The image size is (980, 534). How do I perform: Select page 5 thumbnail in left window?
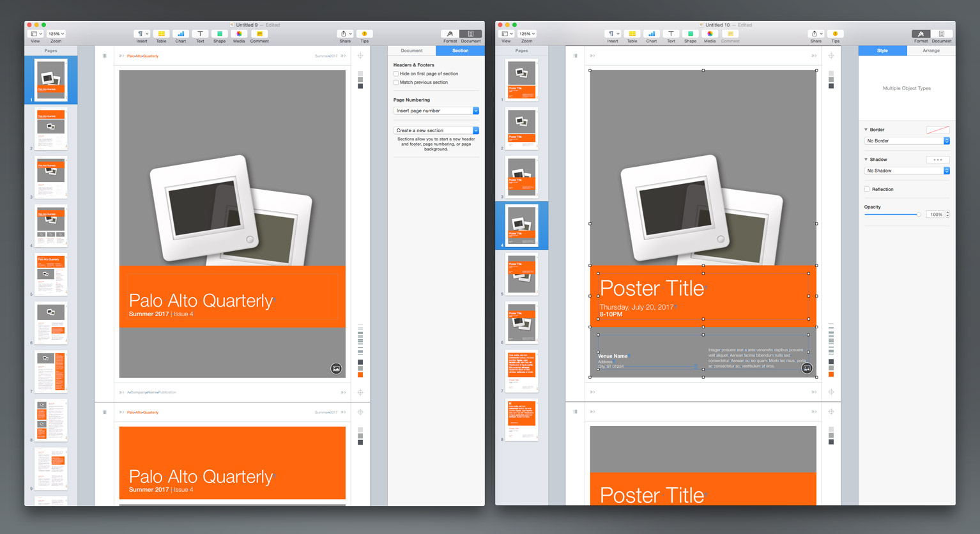tap(50, 274)
